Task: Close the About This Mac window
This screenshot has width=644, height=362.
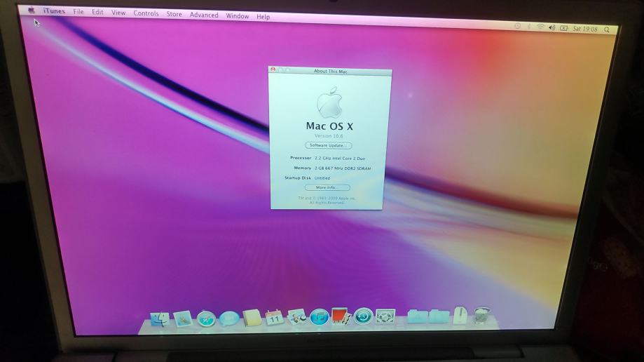Action: [273, 69]
